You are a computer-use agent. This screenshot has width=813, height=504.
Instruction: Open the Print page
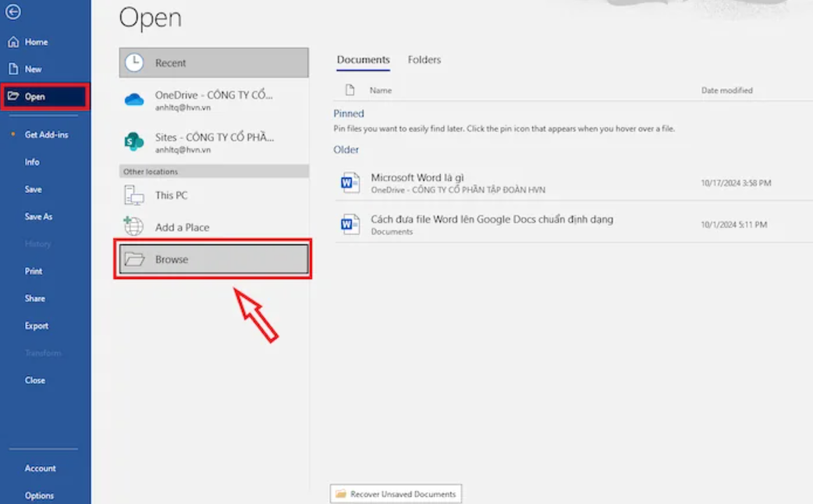tap(34, 272)
